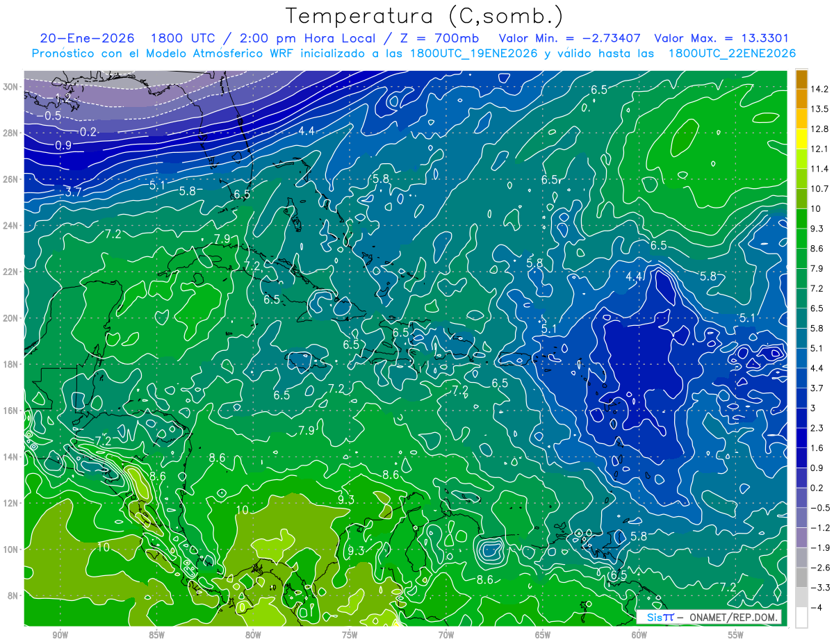834x644 pixels.
Task: Click colorbar label '-1.2'
Action: 820,528
